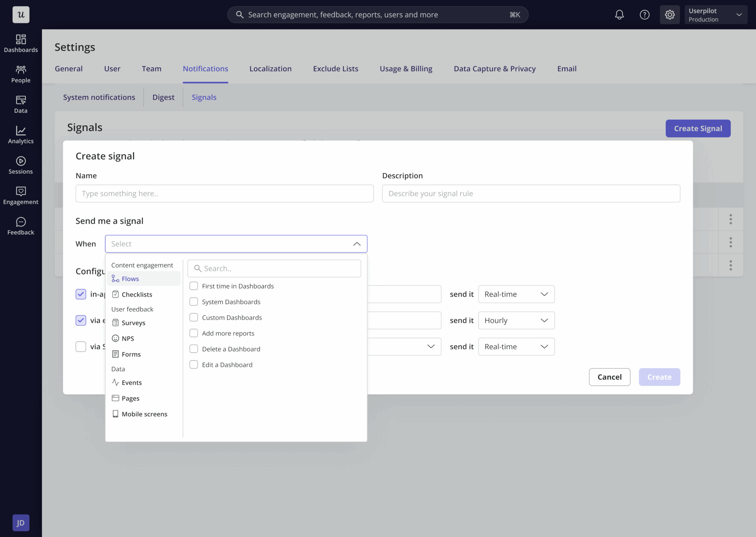756x537 pixels.
Task: Click the signal Name input field
Action: pos(224,194)
